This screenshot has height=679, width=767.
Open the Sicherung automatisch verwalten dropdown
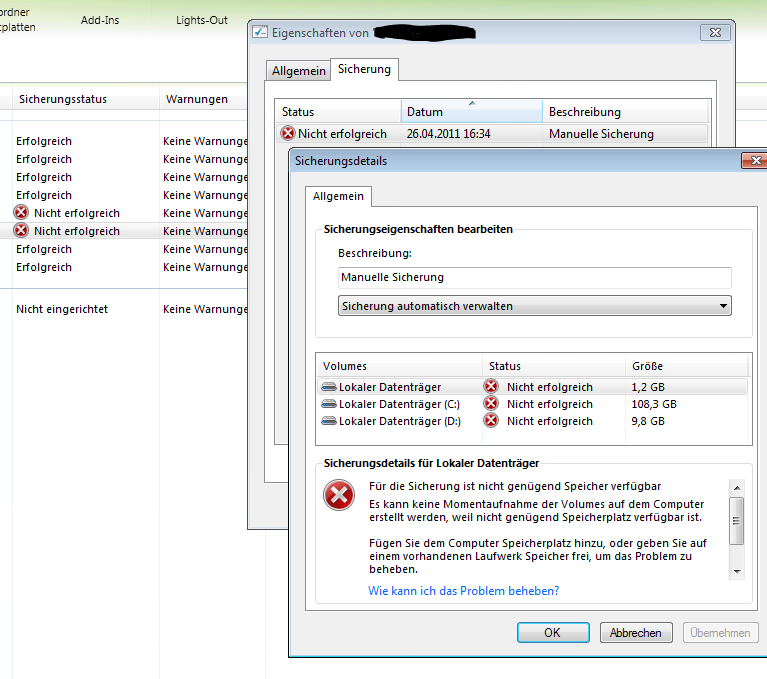tap(535, 306)
